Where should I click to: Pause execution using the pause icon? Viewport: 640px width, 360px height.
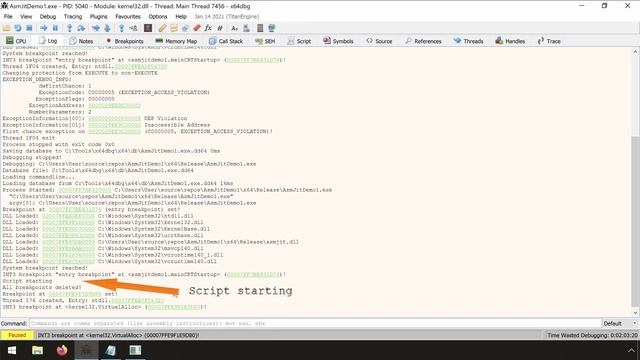55,28
